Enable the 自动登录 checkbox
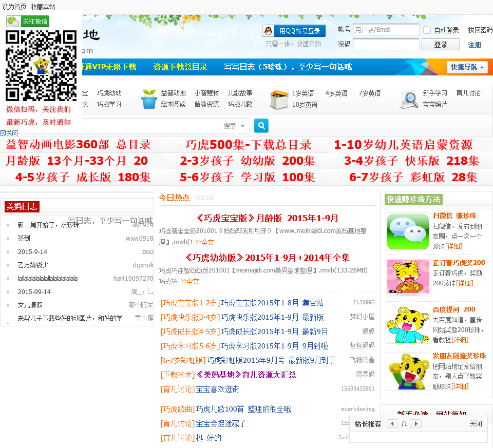The image size is (493, 448). 427,30
